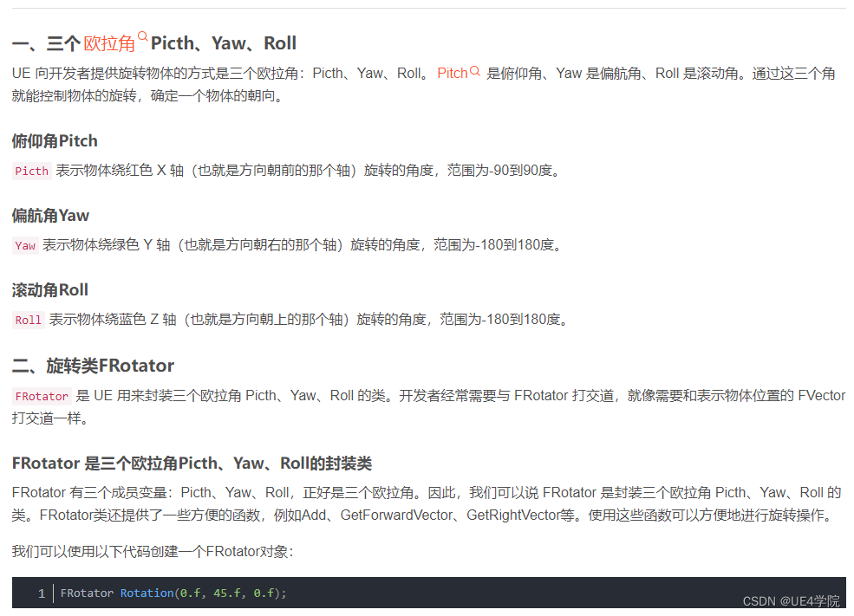Click the search magnifier icon beside Pitch
Image resolution: width=854 pixels, height=616 pixels.
pyautogui.click(x=473, y=69)
